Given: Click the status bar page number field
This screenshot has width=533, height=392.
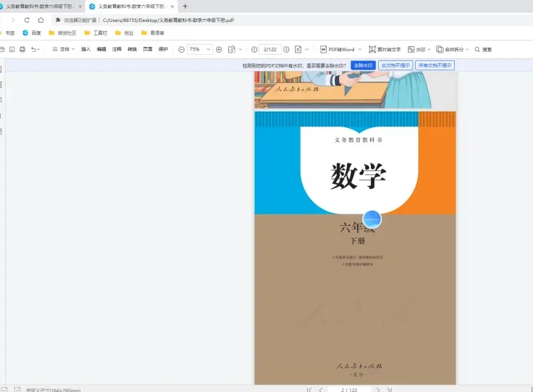Looking at the screenshot, I should tap(349, 390).
